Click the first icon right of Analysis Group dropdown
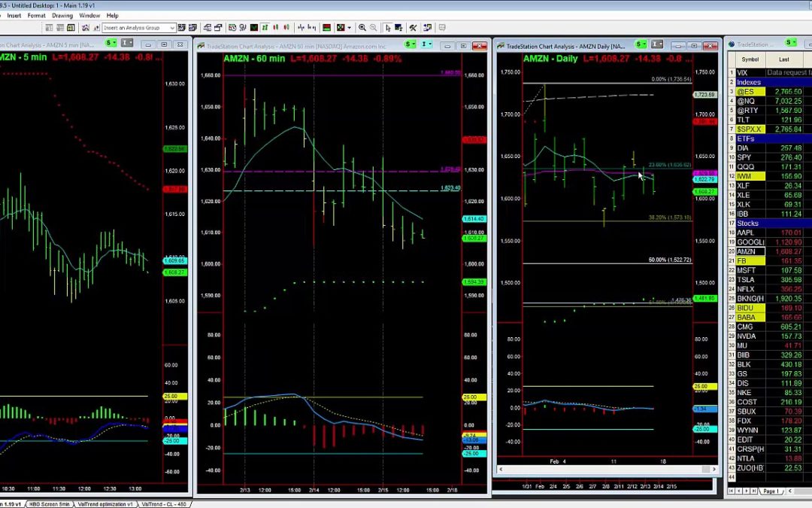 [x=182, y=28]
